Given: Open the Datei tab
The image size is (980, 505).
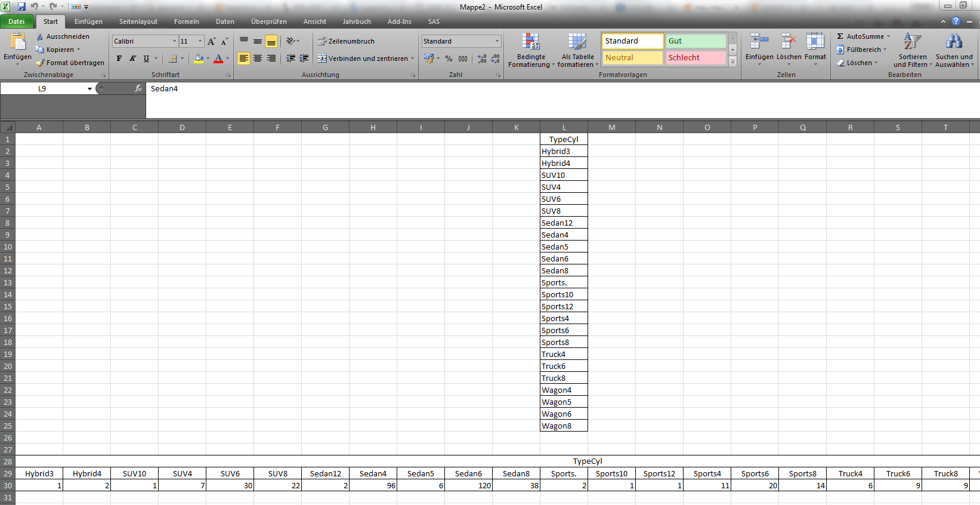Looking at the screenshot, I should coord(17,21).
